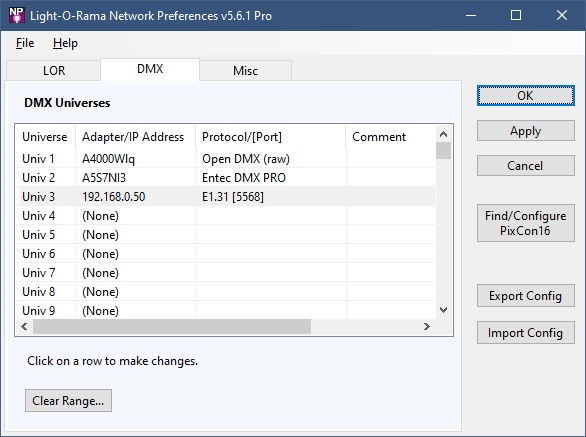
Task: Select the DMX tab
Action: (x=150, y=69)
